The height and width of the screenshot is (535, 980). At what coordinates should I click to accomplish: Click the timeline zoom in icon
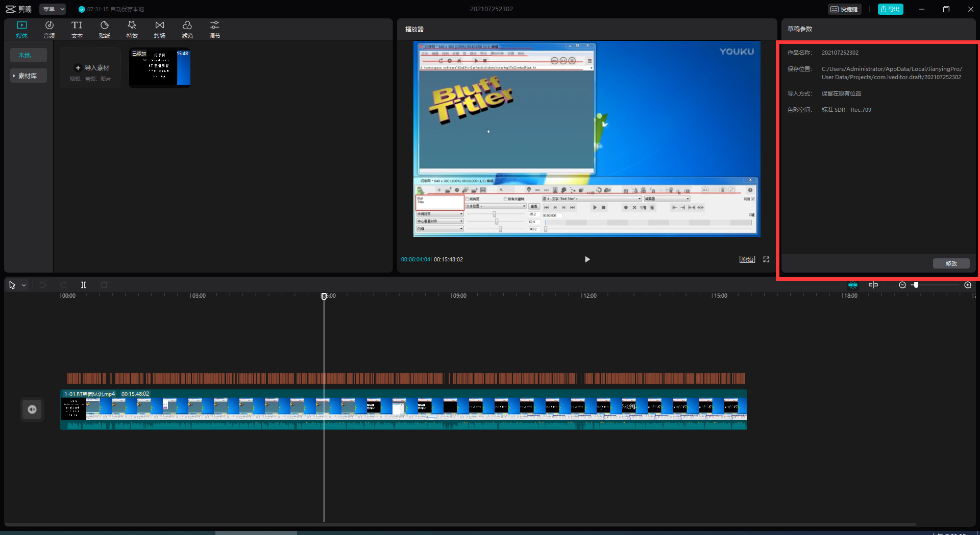pyautogui.click(x=968, y=285)
